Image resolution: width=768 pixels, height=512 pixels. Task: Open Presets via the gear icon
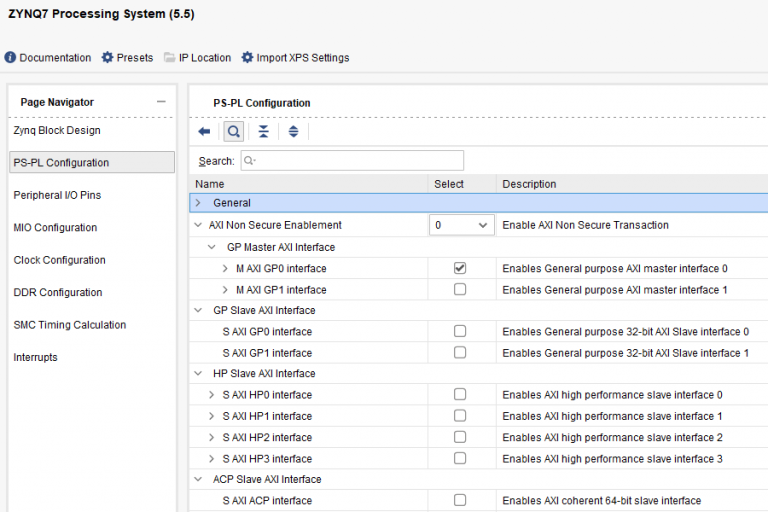[108, 58]
